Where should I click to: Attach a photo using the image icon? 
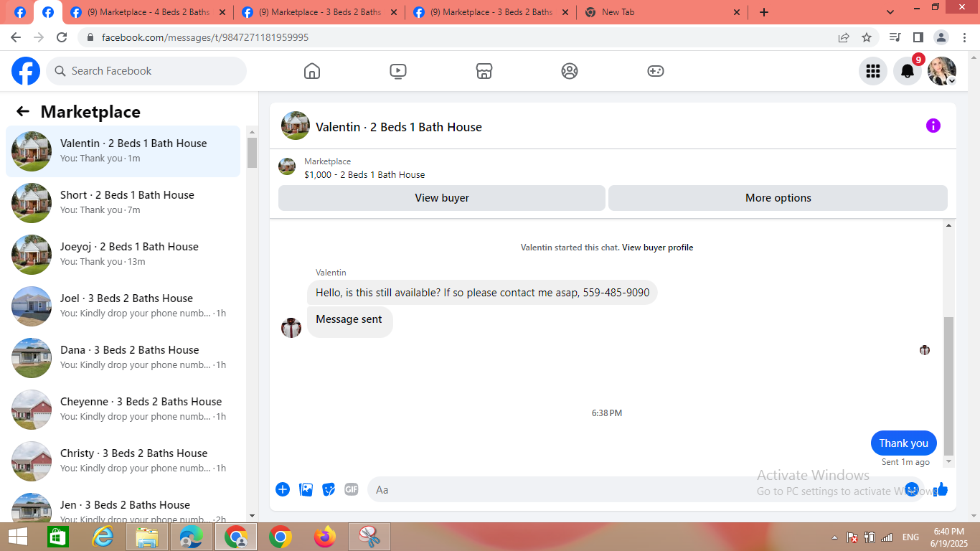pyautogui.click(x=306, y=489)
